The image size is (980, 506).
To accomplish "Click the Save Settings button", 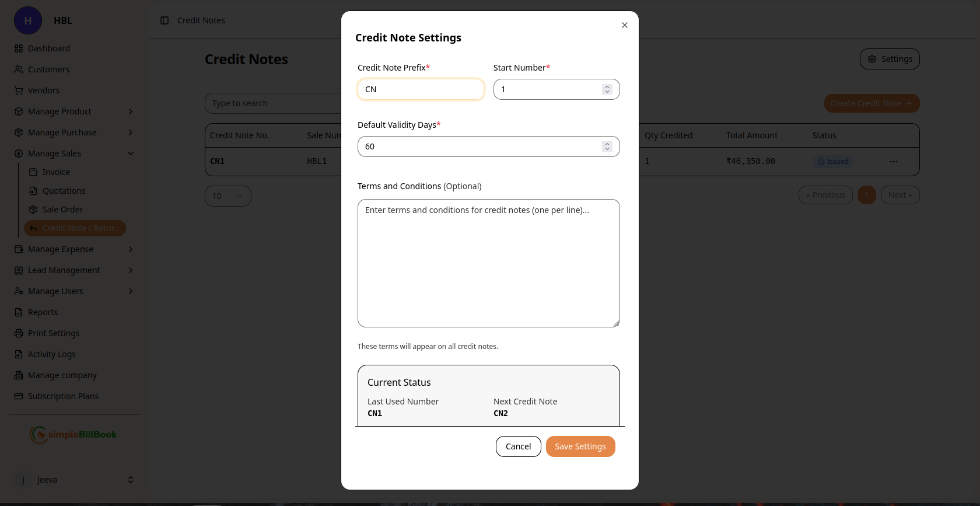I will [x=580, y=446].
